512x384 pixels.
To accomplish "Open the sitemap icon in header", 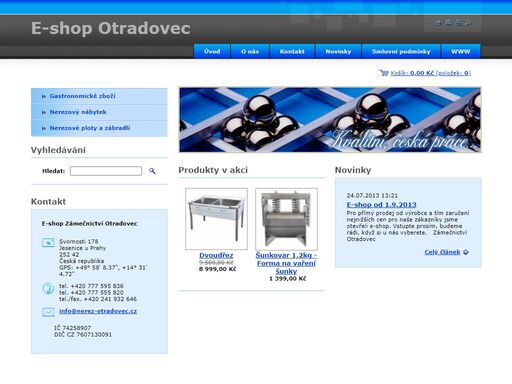I will tap(448, 22).
